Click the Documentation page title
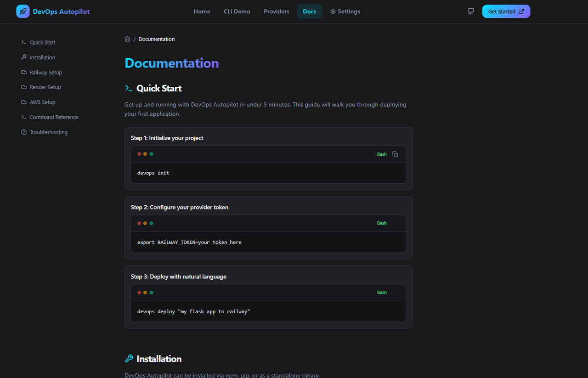 click(x=172, y=63)
